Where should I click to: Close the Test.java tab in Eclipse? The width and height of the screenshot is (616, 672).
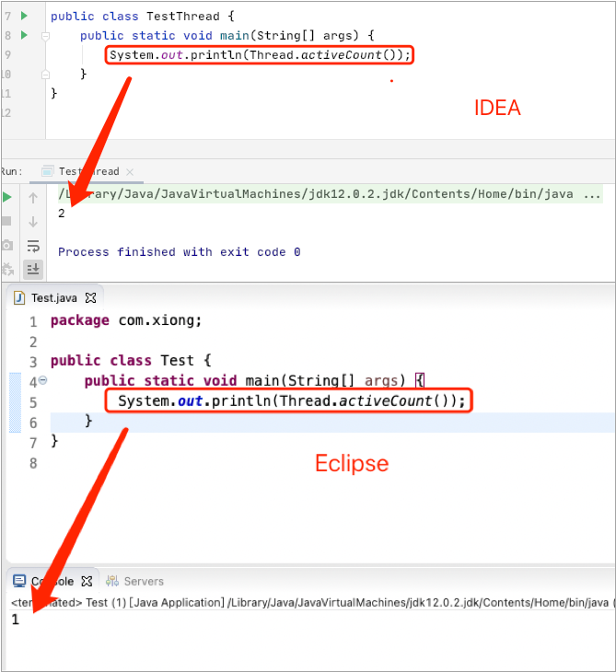[90, 298]
